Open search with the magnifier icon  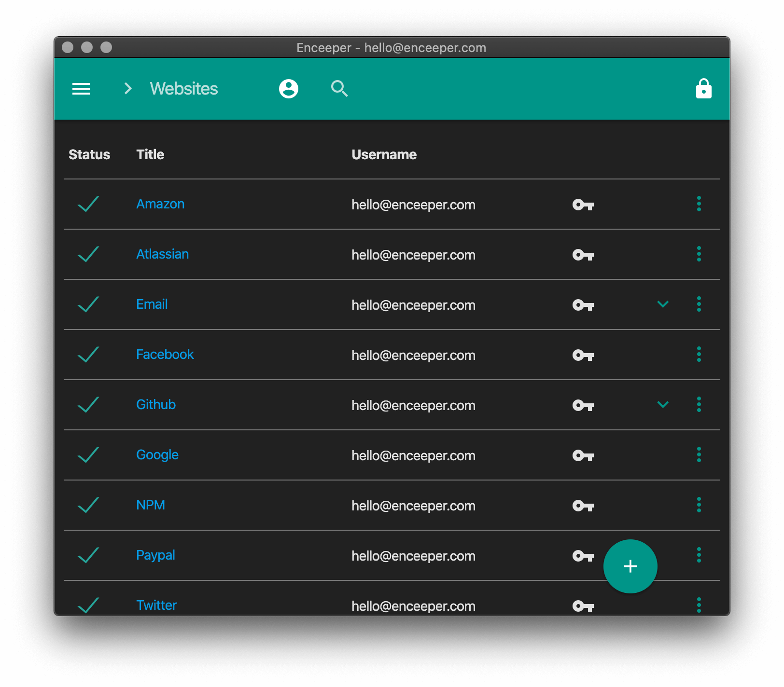tap(339, 89)
